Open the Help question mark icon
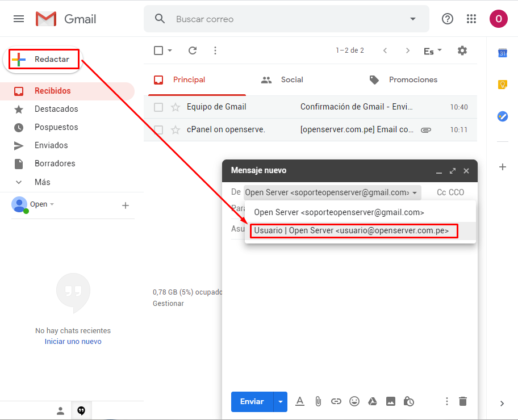518x420 pixels. coord(448,19)
